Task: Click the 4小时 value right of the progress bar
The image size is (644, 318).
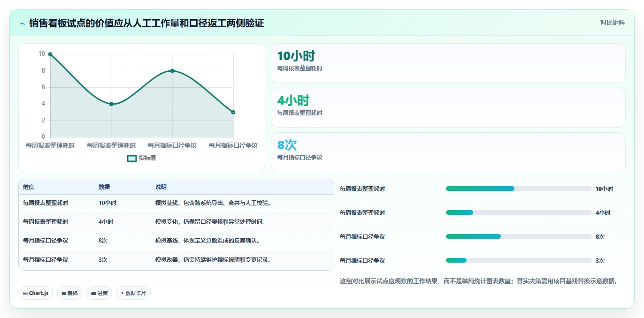Action: click(603, 213)
